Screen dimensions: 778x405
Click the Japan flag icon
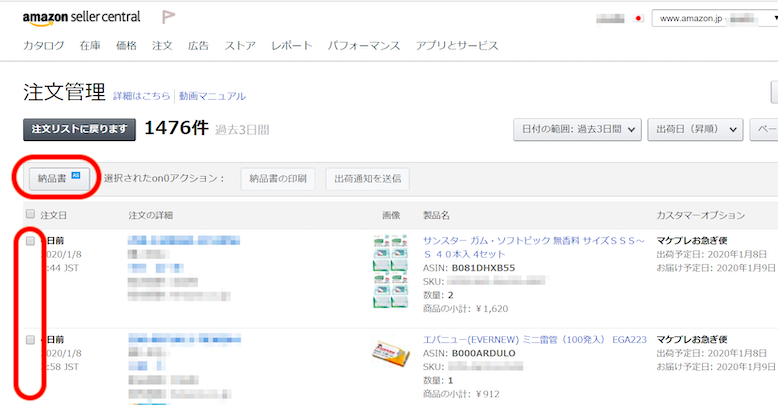click(x=638, y=18)
